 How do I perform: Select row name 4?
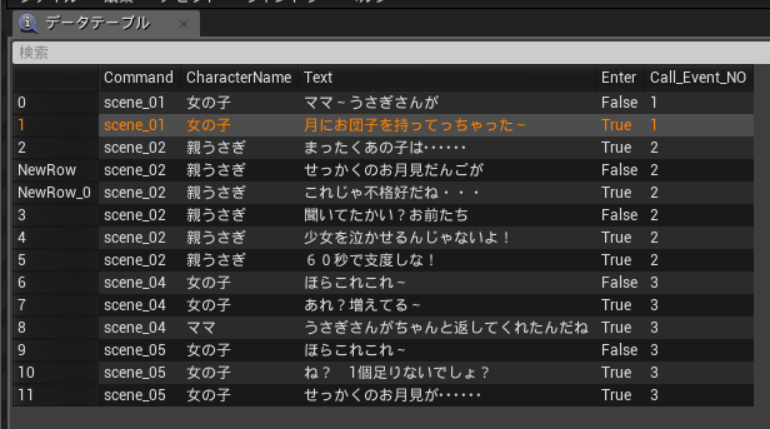[x=22, y=238]
